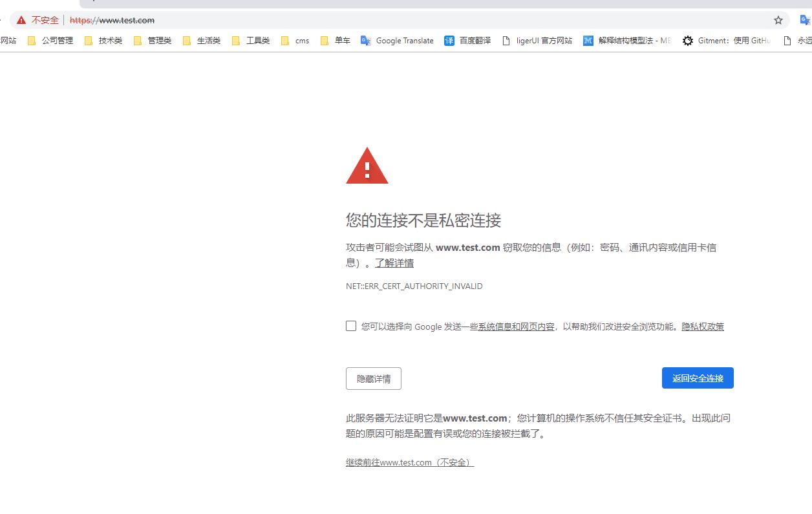Enable sending system info to Google checkbox
Image resolution: width=812 pixels, height=514 pixels.
pyautogui.click(x=351, y=326)
